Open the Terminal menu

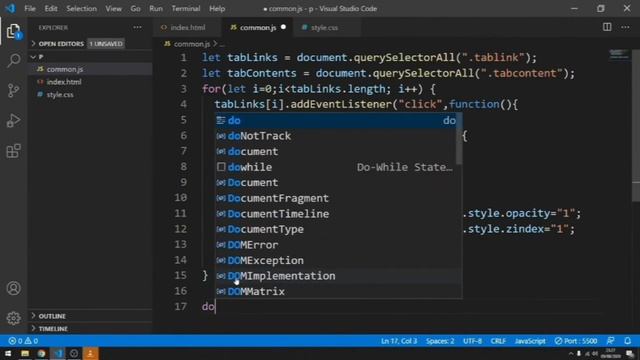[x=186, y=9]
